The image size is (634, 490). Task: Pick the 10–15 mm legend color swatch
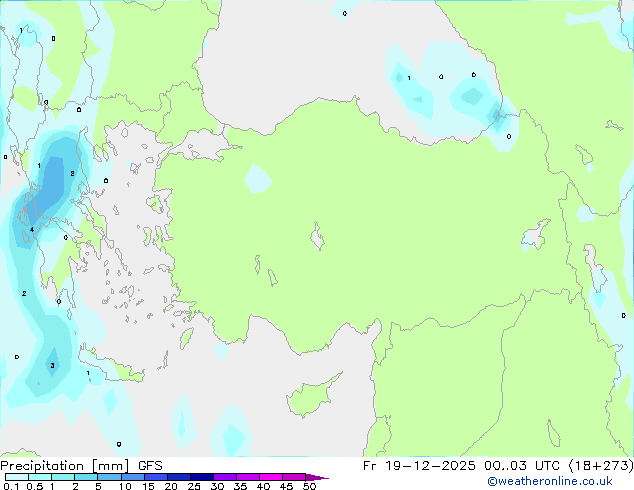click(133, 477)
